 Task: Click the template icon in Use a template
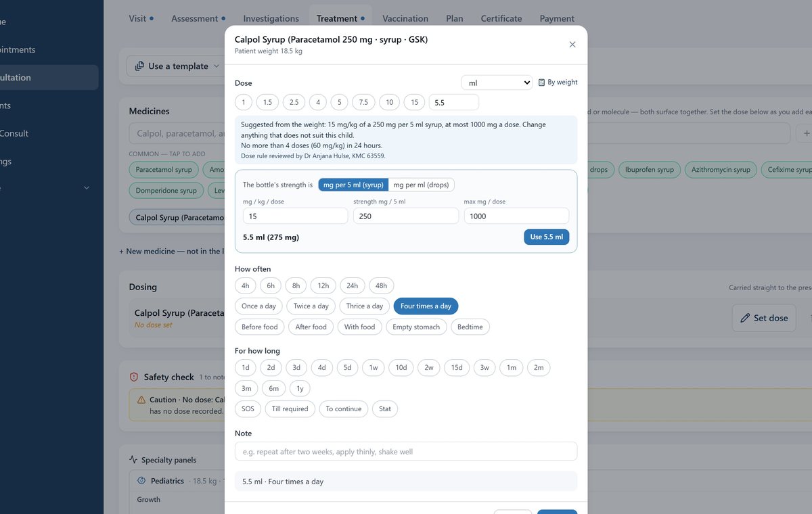tap(139, 66)
